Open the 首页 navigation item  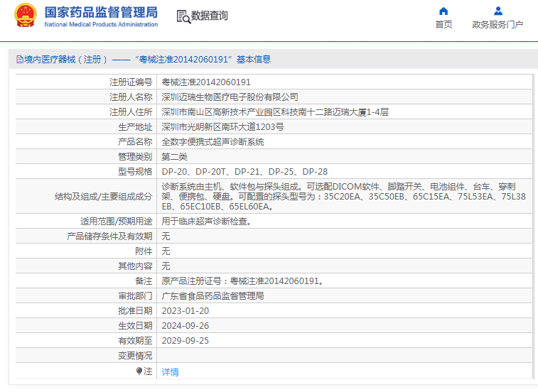click(x=443, y=24)
